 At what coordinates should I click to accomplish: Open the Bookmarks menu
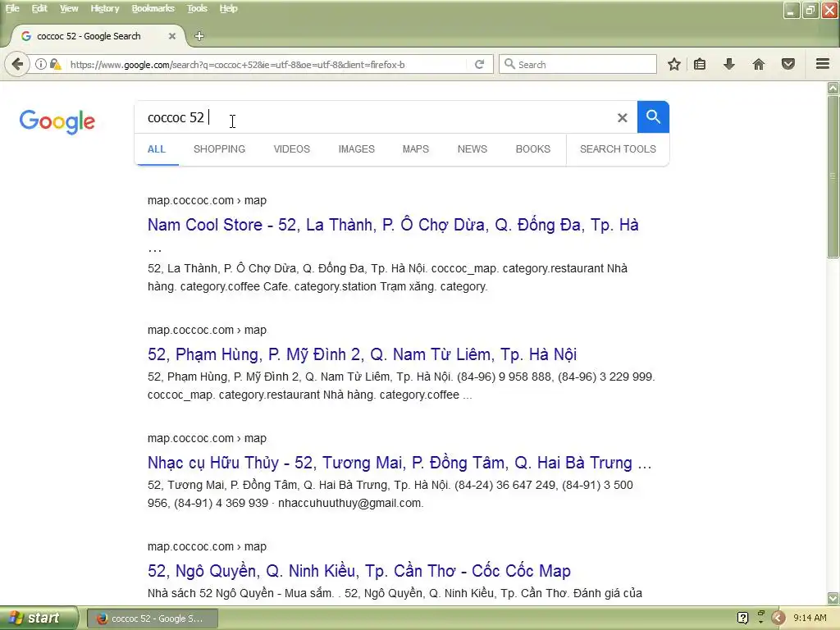coord(153,8)
